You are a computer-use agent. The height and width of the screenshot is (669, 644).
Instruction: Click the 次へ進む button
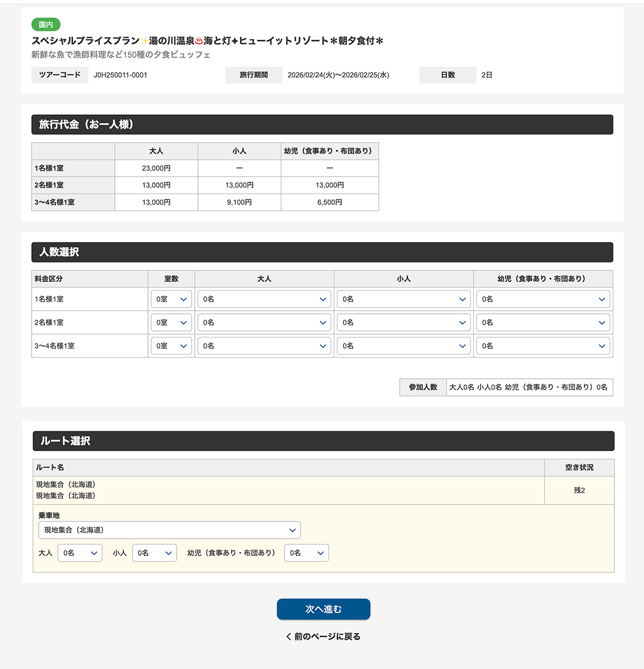point(322,609)
